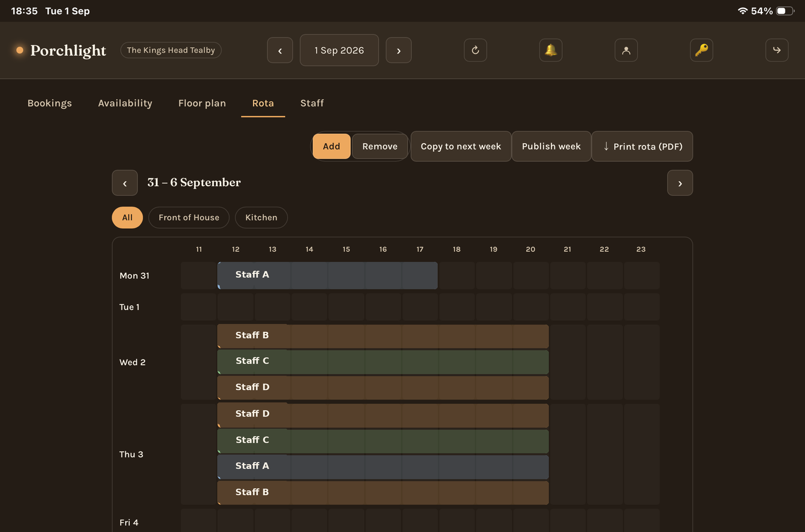Select Staff B shift on Thu 3

coord(383,493)
